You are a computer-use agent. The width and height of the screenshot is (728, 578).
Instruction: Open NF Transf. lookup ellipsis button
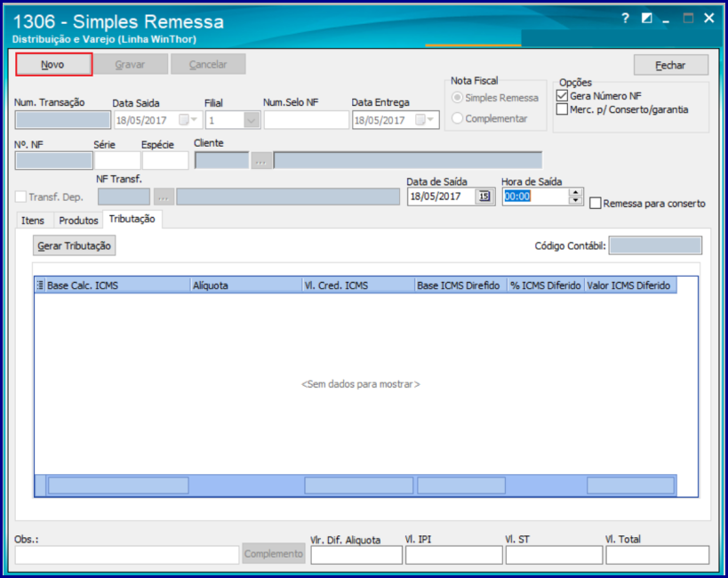click(x=164, y=197)
